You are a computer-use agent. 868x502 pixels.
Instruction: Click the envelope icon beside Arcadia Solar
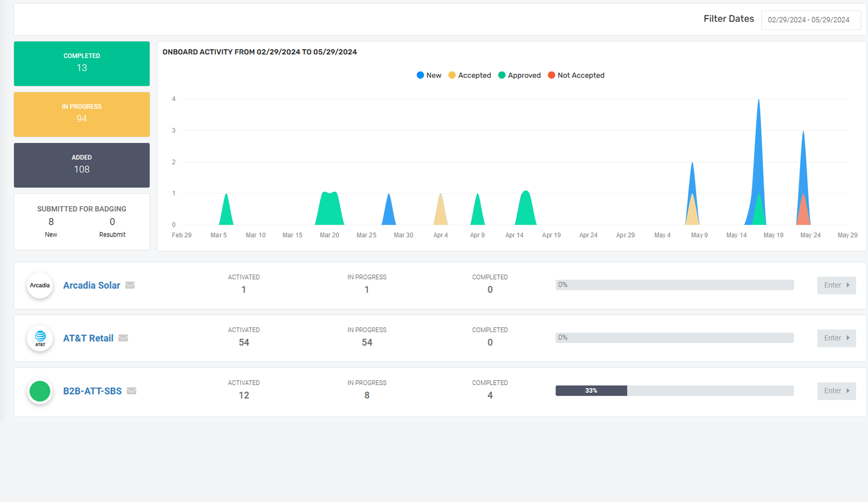pos(130,285)
